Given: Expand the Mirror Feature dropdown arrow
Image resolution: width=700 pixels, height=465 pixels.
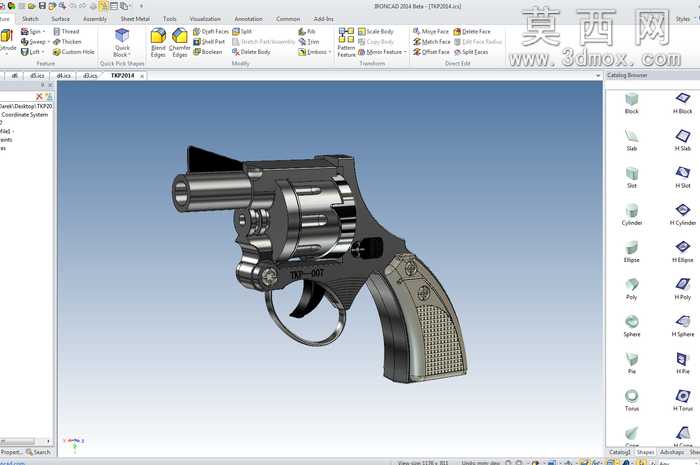Looking at the screenshot, I should click(404, 52).
